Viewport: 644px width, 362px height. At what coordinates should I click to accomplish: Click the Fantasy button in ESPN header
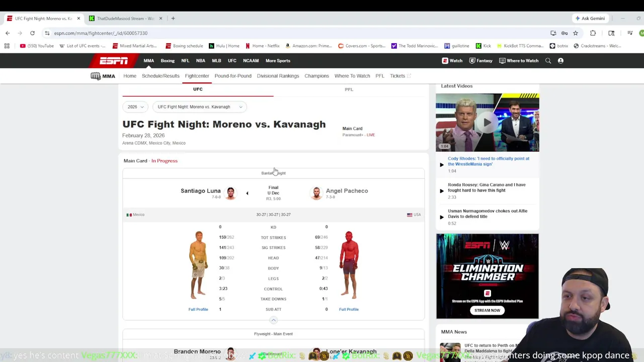480,61
